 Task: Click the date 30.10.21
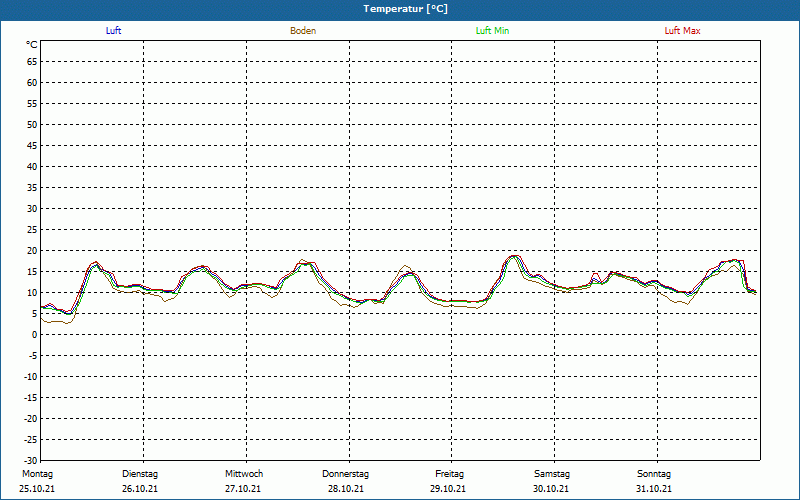(551, 489)
